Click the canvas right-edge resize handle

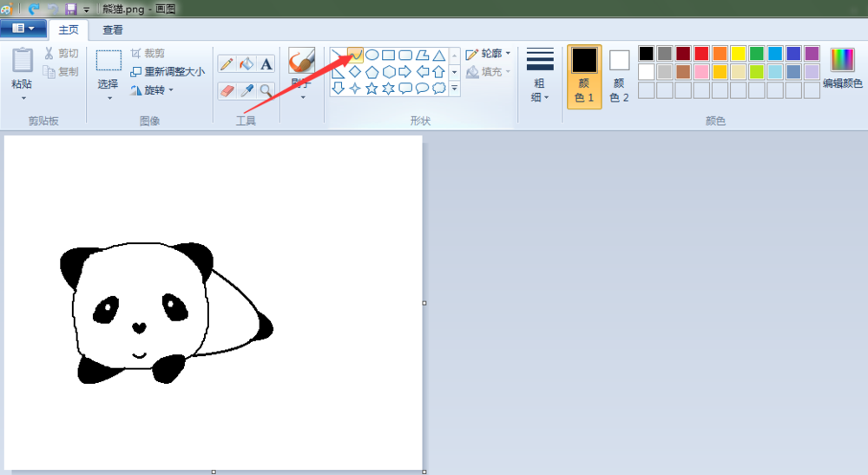424,303
